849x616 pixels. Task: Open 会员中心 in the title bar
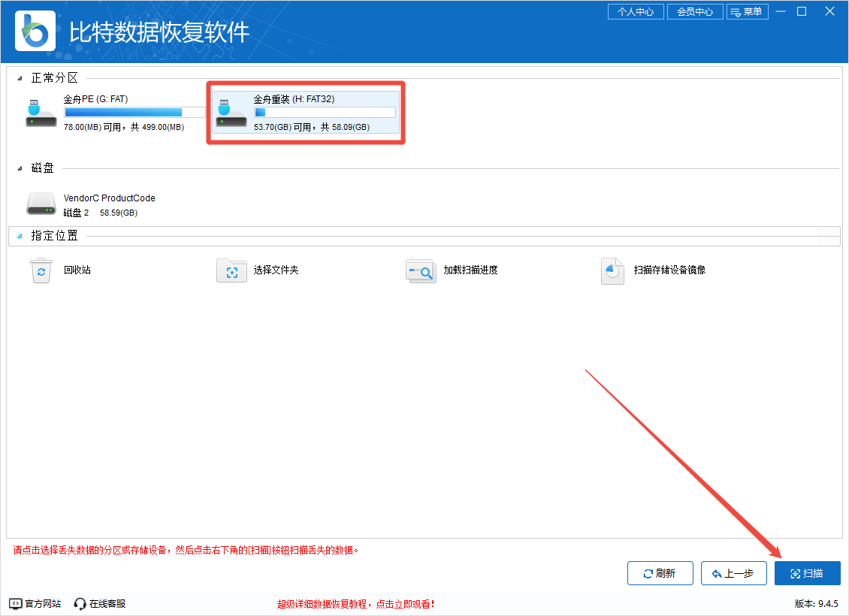click(x=695, y=12)
